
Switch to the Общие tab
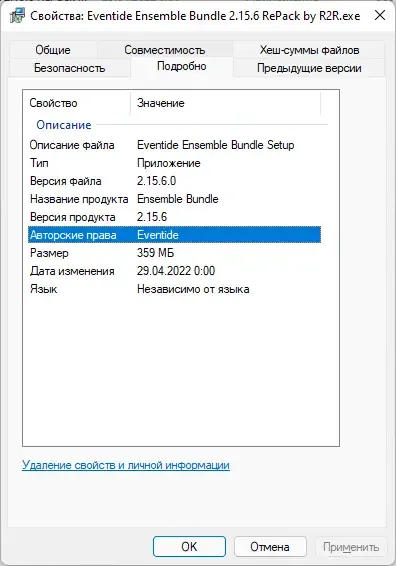coord(53,50)
